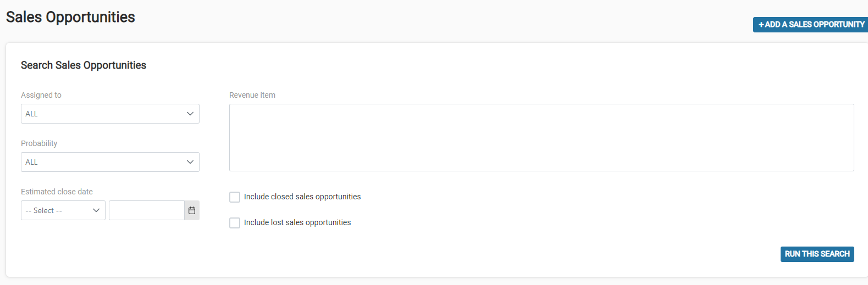Image resolution: width=868 pixels, height=285 pixels.
Task: Click the 'Include closed sales opportunities' label text
Action: click(302, 197)
